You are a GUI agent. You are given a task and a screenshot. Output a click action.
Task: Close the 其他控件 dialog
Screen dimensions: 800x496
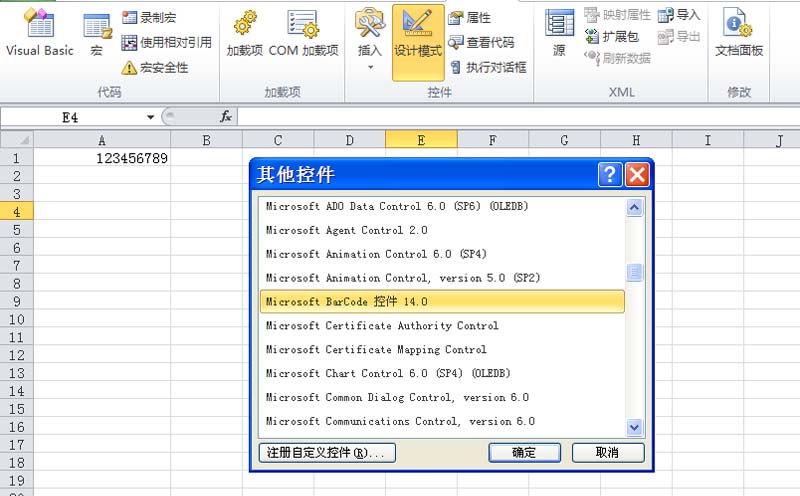coord(637,175)
